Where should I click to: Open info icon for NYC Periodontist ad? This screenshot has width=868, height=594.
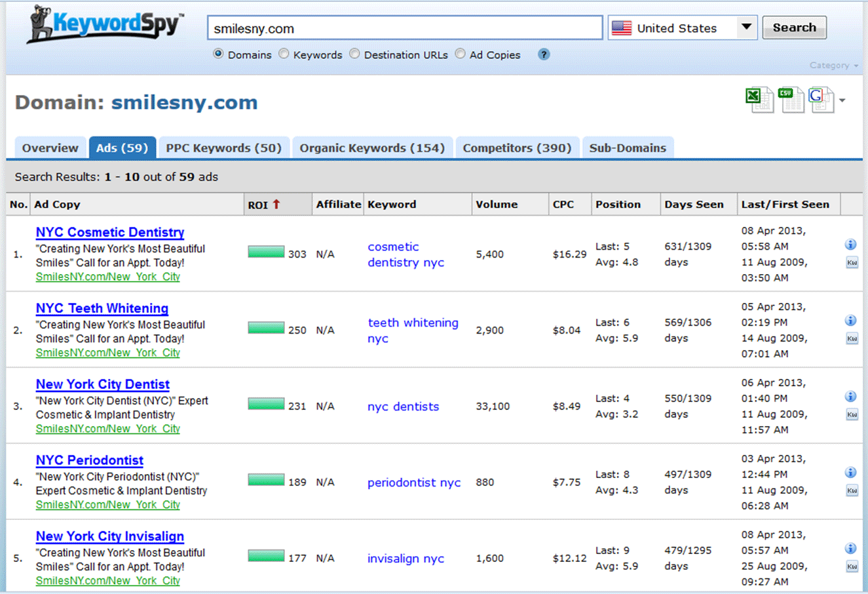pyautogui.click(x=850, y=473)
